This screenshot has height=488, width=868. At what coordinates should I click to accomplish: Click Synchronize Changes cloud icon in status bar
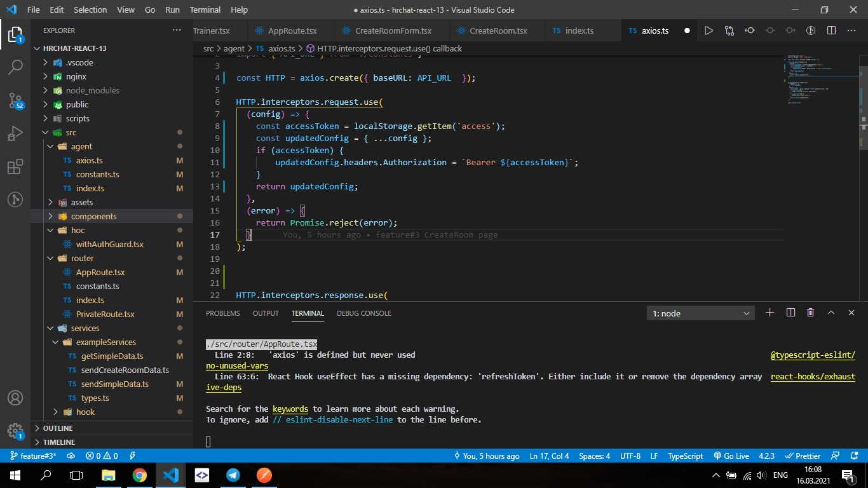[71, 456]
